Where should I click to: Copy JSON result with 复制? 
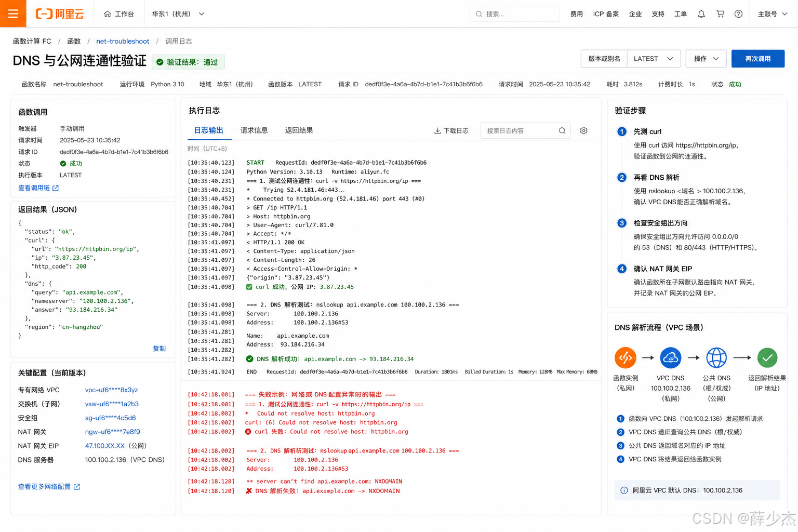[x=159, y=349]
